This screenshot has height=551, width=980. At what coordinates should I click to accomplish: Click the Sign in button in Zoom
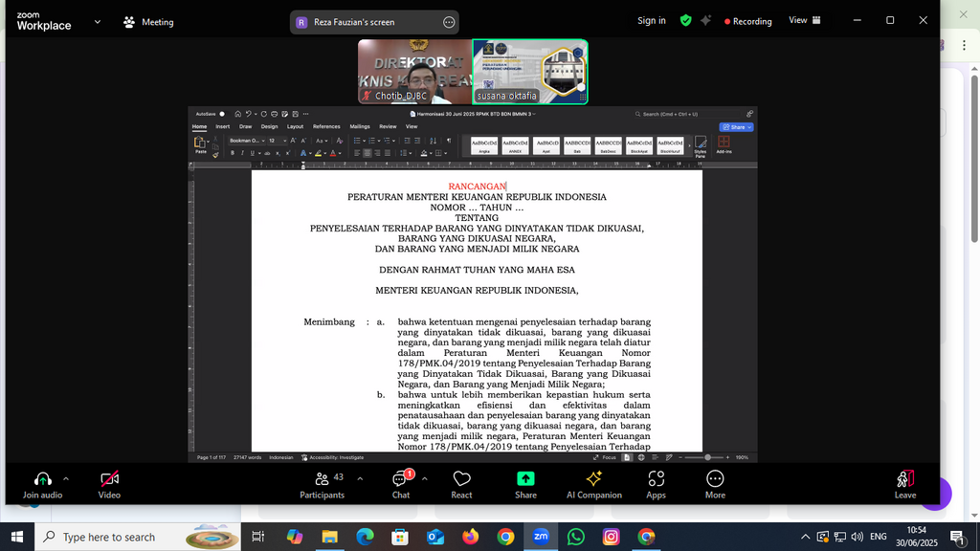click(x=651, y=21)
